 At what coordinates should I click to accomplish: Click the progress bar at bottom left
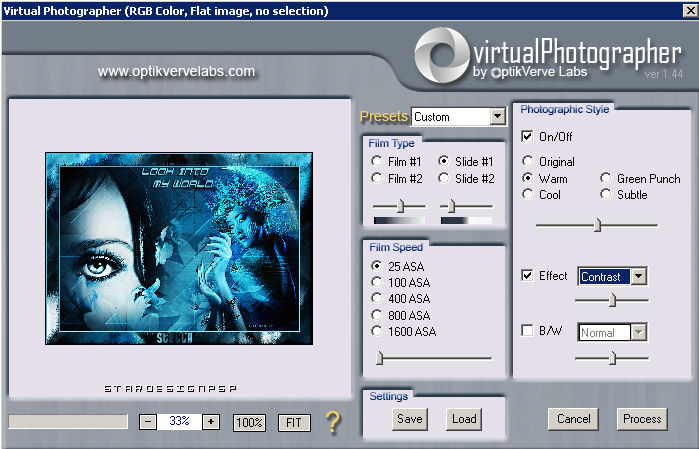coord(68,422)
